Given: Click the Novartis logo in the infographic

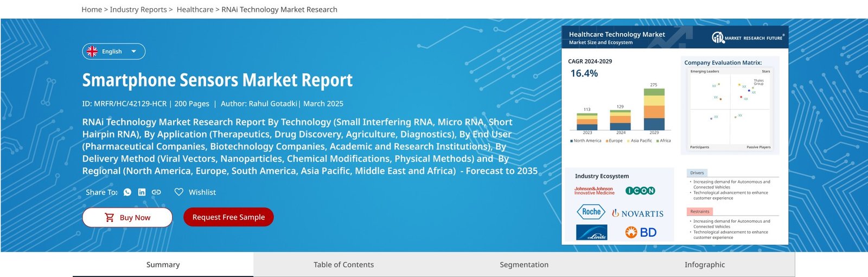Looking at the screenshot, I should (x=637, y=213).
